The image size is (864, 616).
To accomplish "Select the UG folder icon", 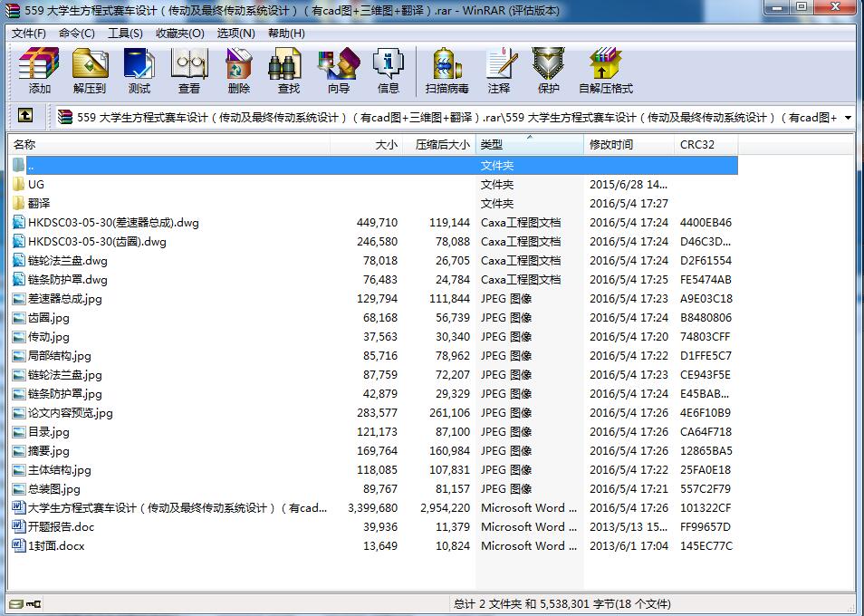I will (x=19, y=184).
